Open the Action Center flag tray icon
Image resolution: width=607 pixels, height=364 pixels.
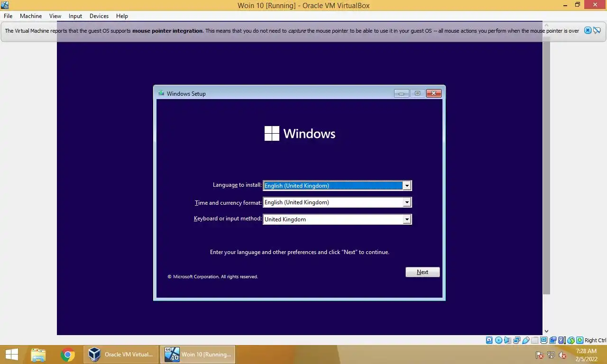[539, 355]
